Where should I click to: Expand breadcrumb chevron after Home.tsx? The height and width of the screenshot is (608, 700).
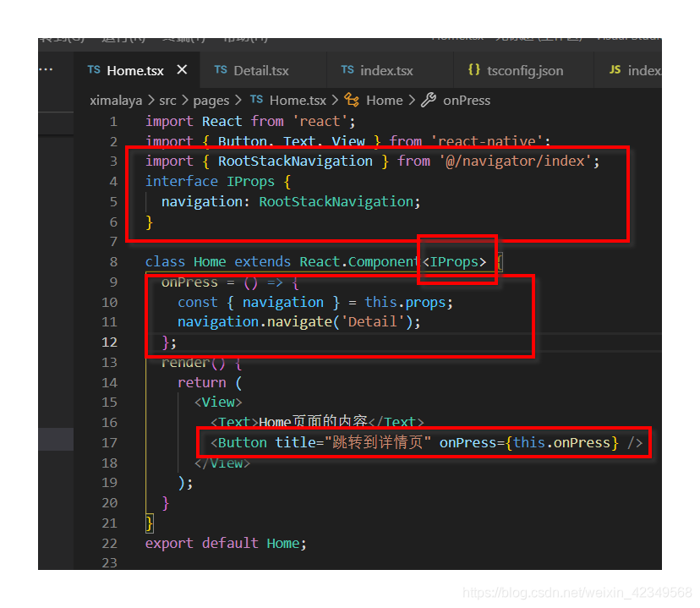pos(335,101)
